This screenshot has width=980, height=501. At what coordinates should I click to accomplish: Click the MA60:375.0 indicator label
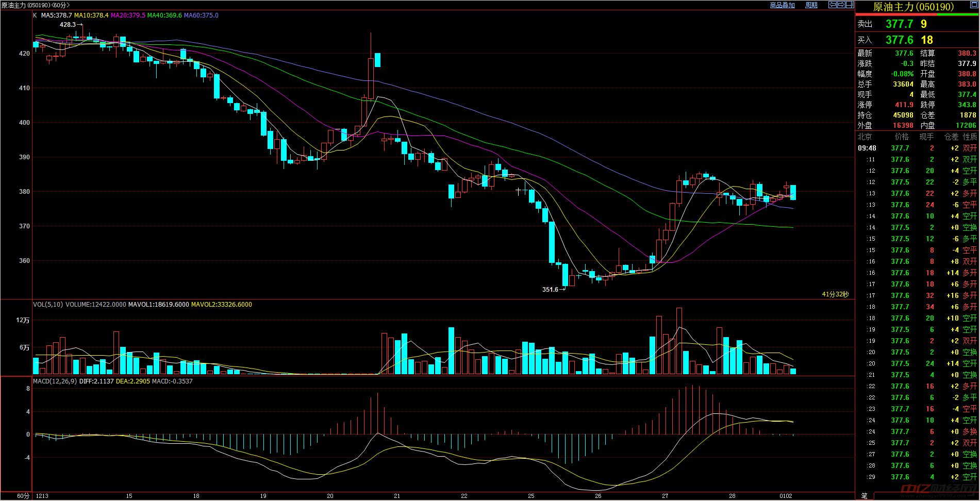click(x=201, y=15)
